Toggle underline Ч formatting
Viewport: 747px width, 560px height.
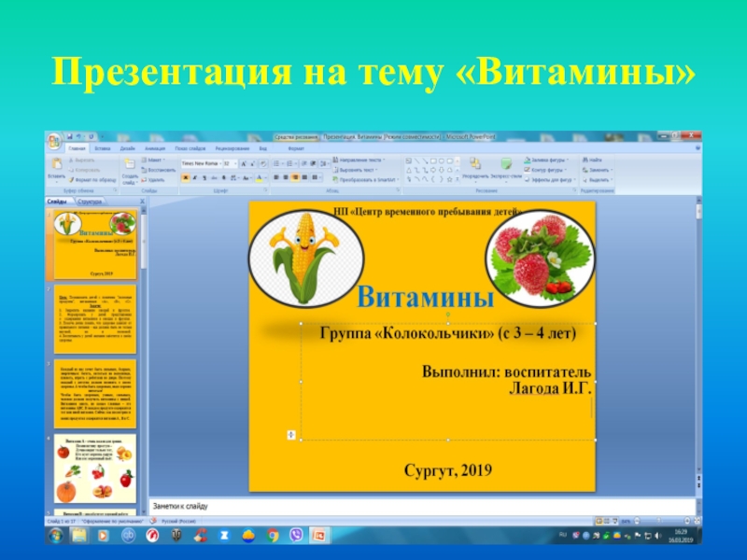[x=204, y=177]
